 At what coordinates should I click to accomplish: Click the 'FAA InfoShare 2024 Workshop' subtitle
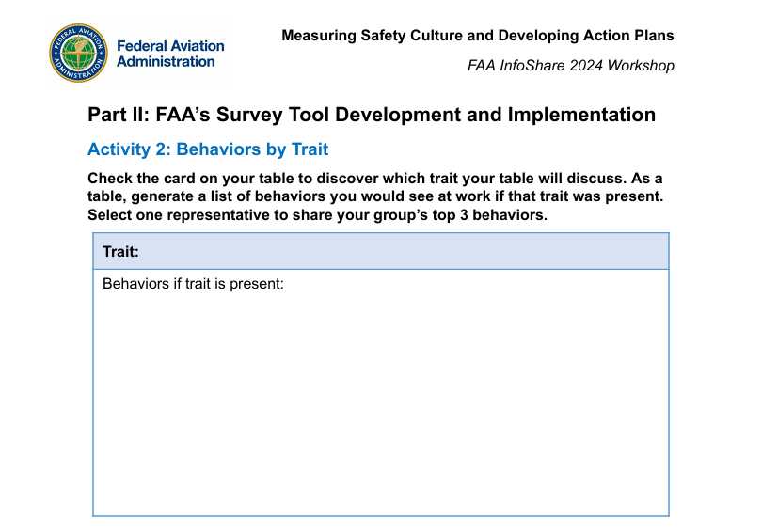click(570, 66)
